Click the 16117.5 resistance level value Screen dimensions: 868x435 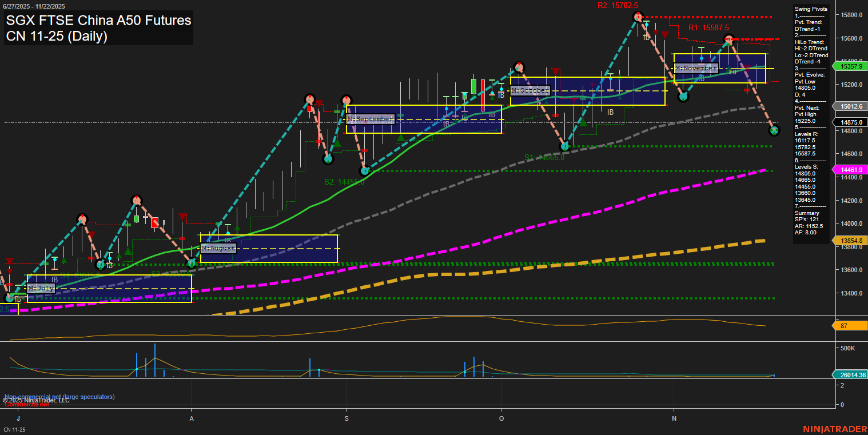tap(805, 141)
